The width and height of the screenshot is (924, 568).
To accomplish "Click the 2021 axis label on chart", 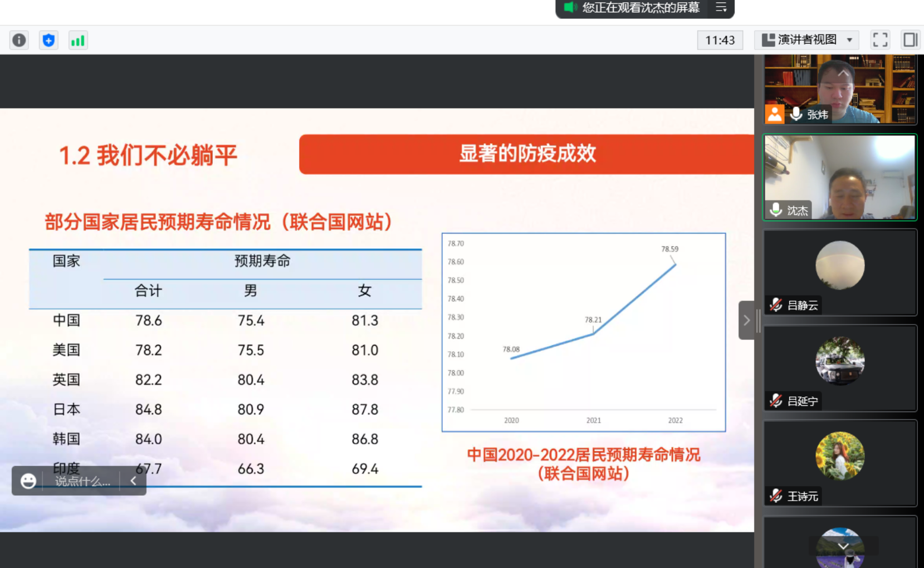I will click(x=594, y=420).
